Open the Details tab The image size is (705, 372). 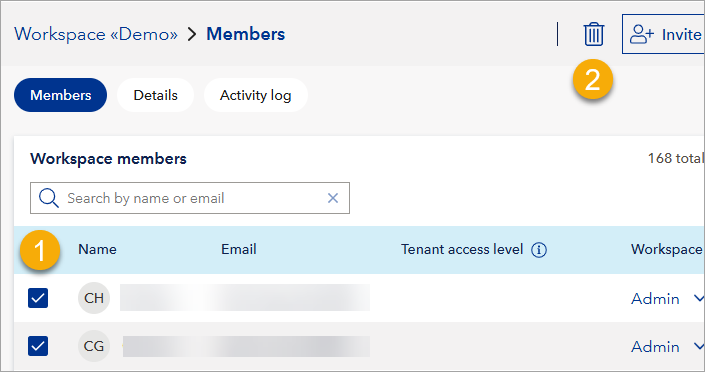(156, 95)
